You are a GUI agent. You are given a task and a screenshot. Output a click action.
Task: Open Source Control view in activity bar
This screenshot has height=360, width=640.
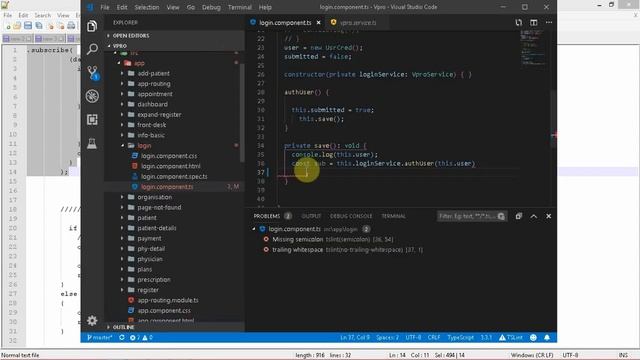(x=93, y=73)
